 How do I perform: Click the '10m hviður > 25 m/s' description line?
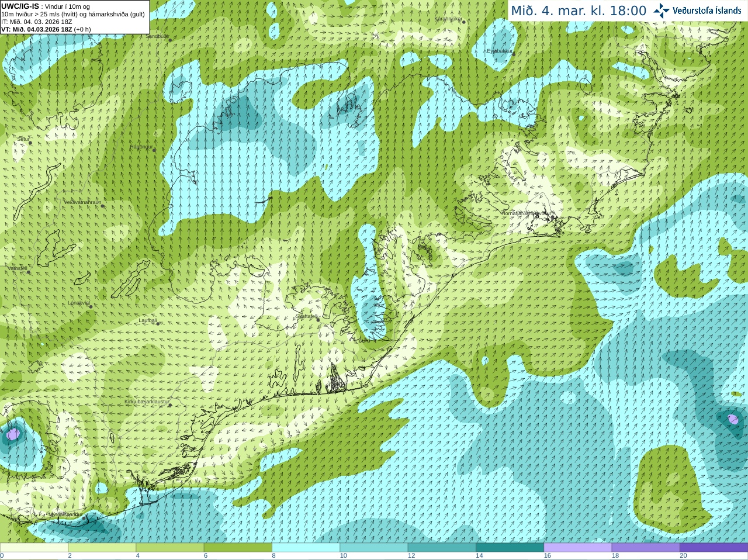pyautogui.click(x=73, y=14)
